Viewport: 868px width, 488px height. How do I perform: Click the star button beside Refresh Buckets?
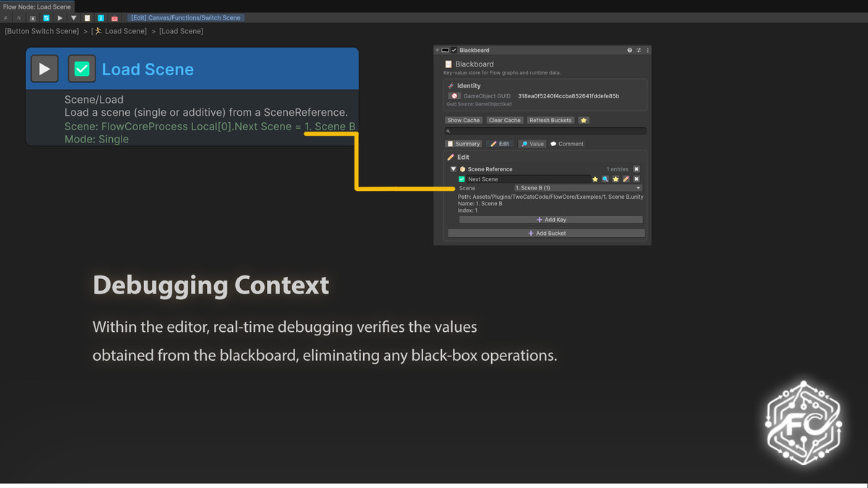tap(584, 120)
